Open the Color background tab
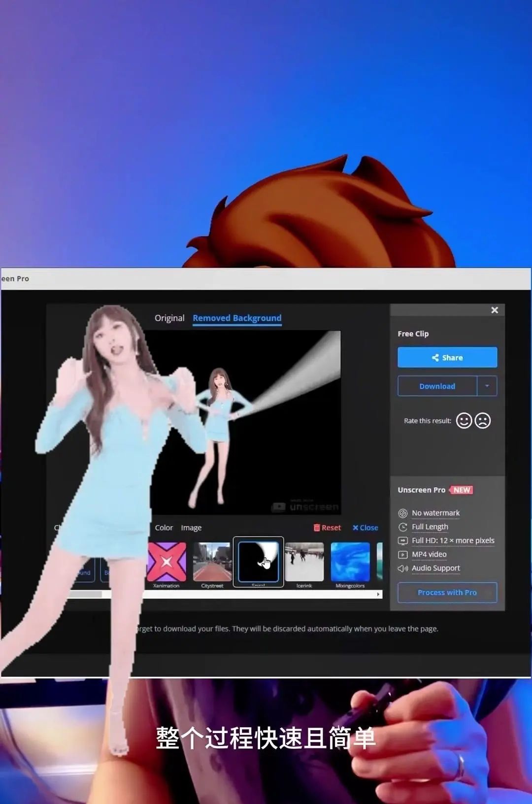Viewport: 532px width, 804px height. 164,528
